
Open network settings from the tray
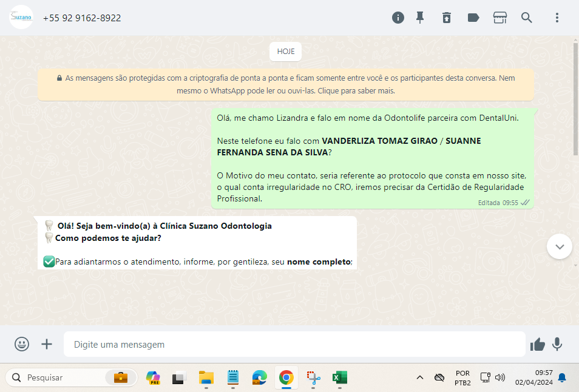pyautogui.click(x=485, y=377)
